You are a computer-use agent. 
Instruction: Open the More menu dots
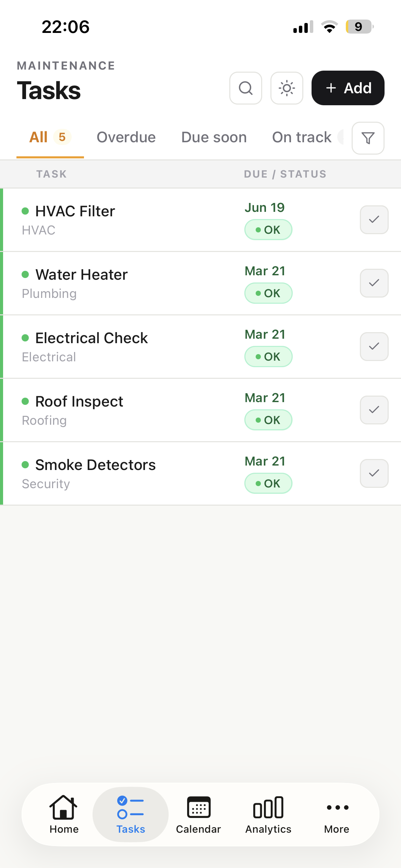click(337, 814)
